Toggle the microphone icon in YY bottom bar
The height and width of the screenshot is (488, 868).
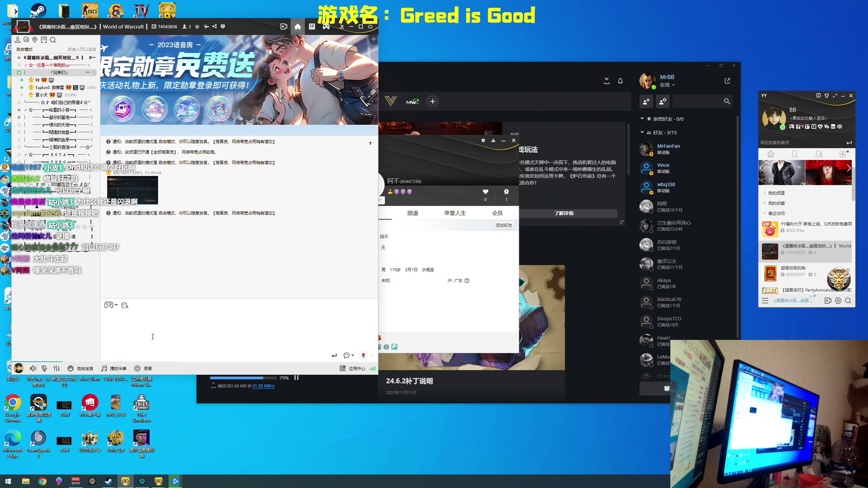point(44,368)
